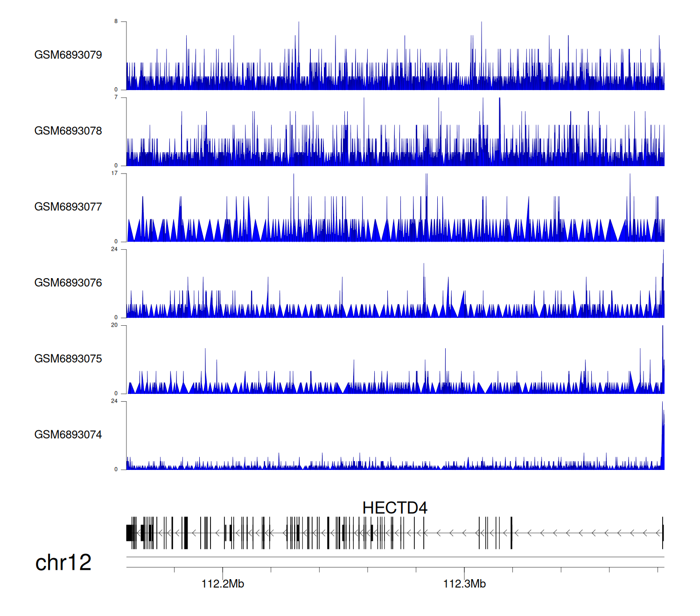Image resolution: width=700 pixels, height=616 pixels.
Task: Click the y-axis maximum 8 on GSM6893079
Action: click(x=116, y=21)
